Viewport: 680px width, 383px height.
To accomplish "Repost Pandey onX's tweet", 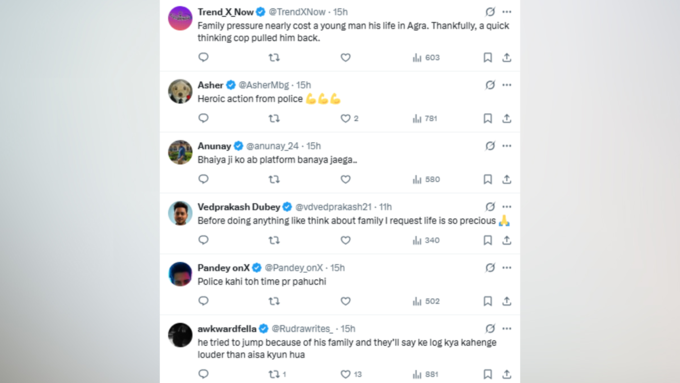I will [274, 301].
